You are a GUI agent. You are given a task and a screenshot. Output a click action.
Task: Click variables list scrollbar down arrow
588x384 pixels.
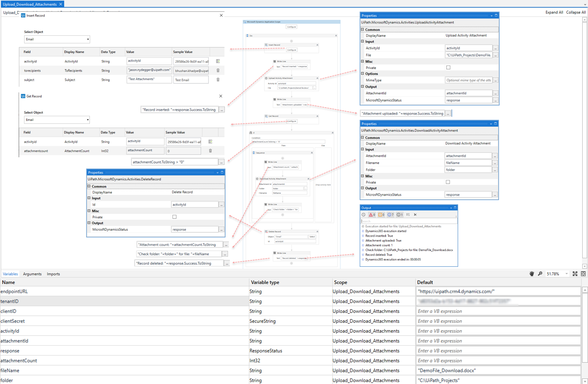coord(584,381)
